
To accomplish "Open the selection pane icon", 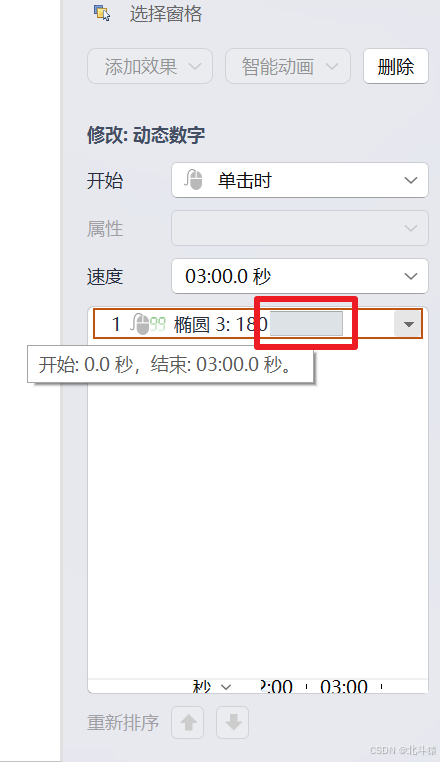I will [102, 13].
